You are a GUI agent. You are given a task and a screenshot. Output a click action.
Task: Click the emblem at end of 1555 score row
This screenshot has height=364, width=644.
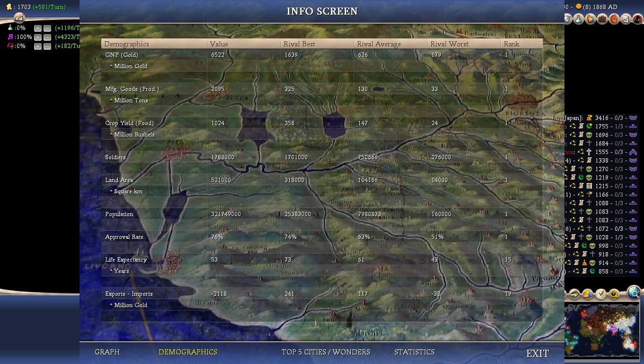pos(633,152)
